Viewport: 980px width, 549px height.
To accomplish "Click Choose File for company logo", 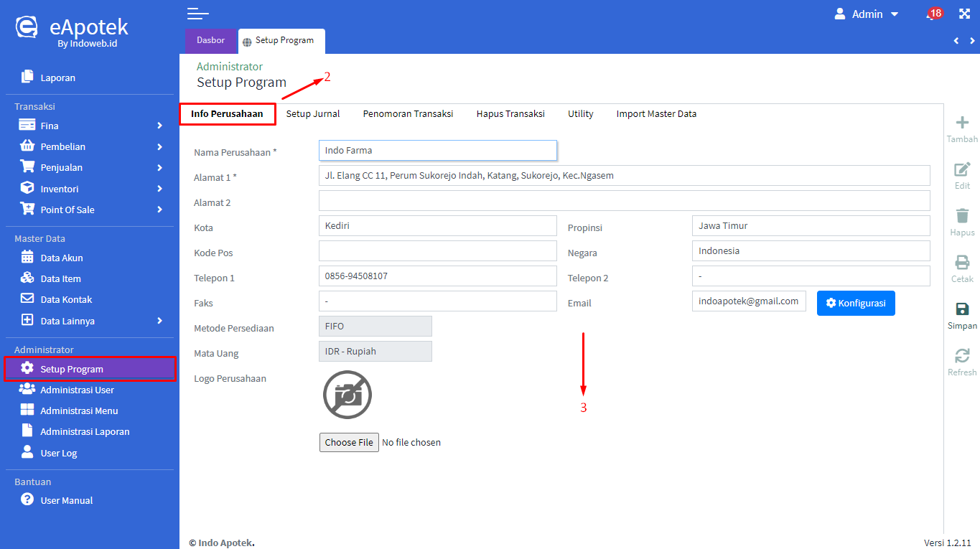I will (349, 442).
